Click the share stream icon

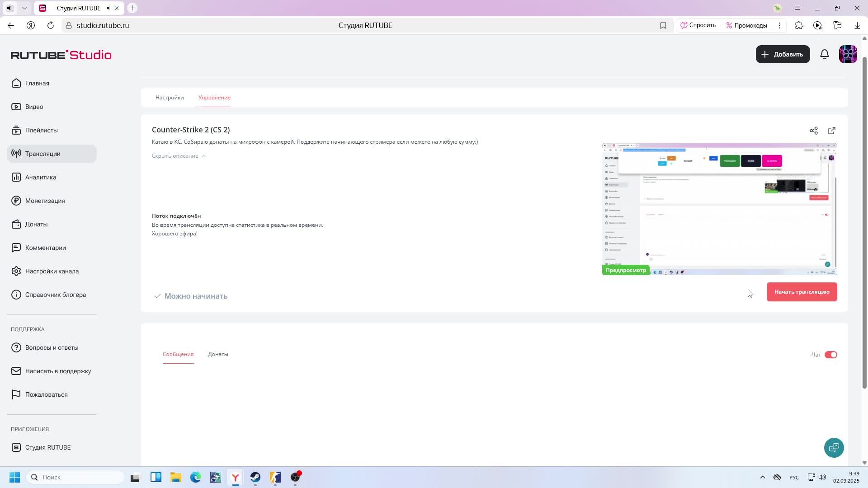click(x=814, y=131)
